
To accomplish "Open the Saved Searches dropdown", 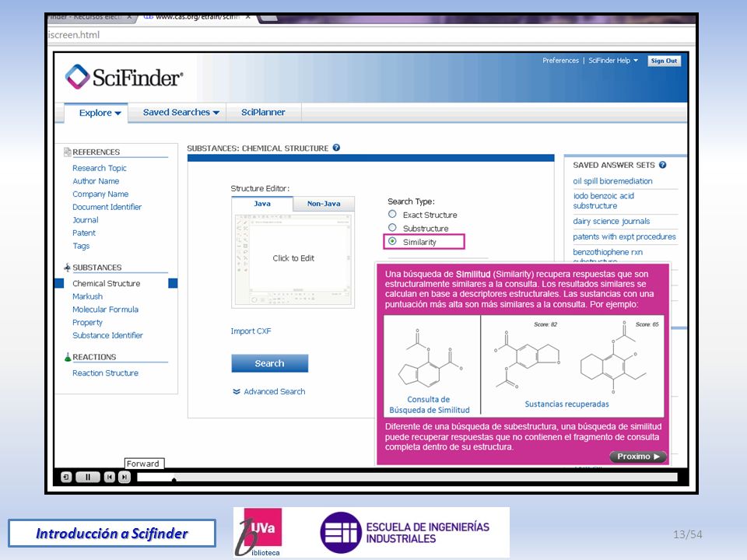I will [x=181, y=112].
